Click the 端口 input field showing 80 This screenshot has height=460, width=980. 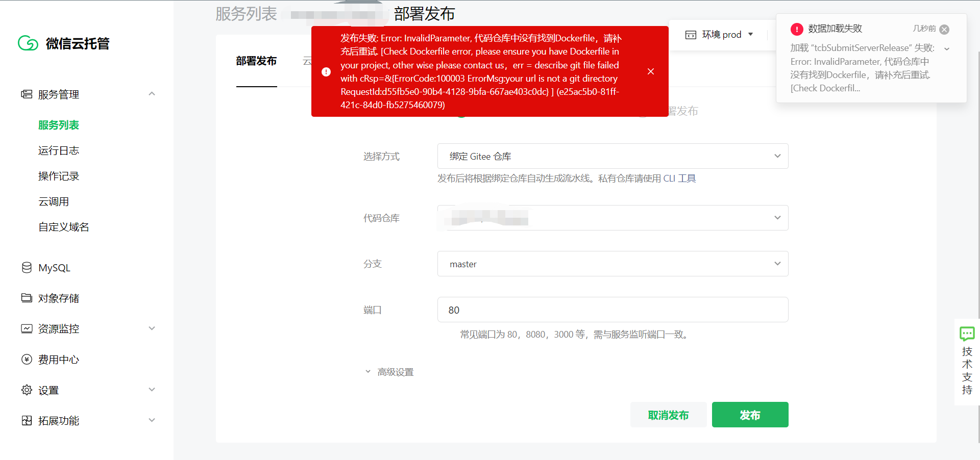(612, 310)
